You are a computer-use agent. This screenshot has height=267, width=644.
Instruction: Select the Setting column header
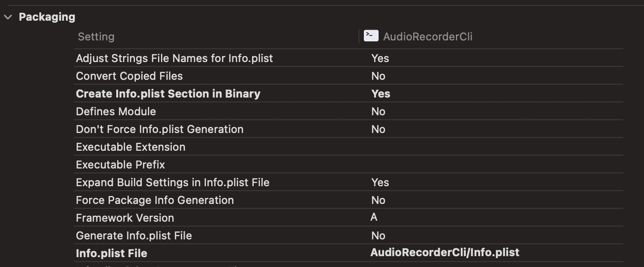tap(96, 36)
